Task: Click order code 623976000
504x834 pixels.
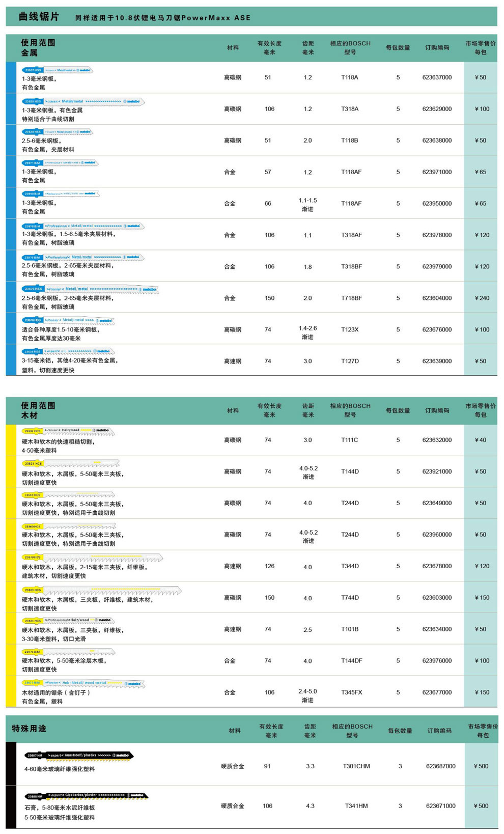Action: (437, 661)
